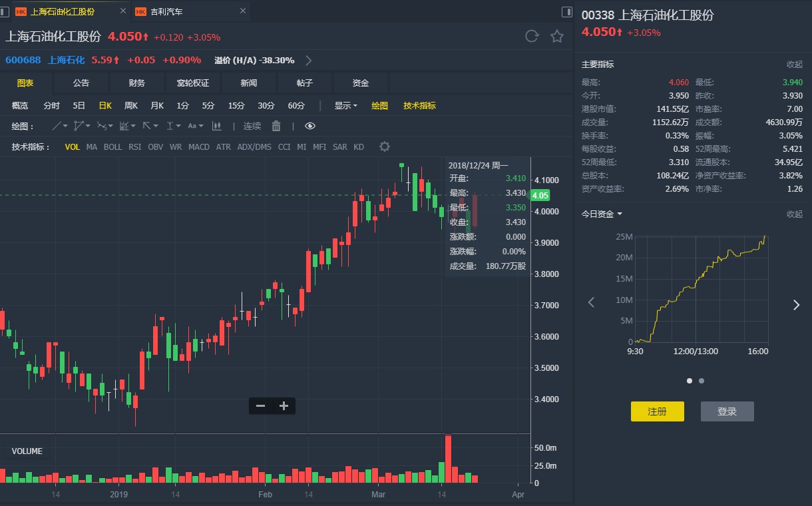The image size is (812, 506).
Task: Toggle the MACD indicator
Action: coord(199,147)
